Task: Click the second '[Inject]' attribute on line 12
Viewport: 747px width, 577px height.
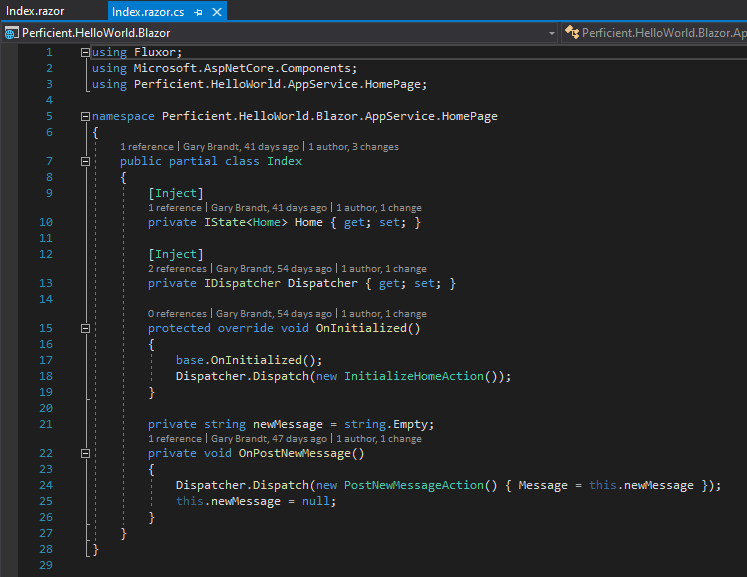Action: (176, 254)
